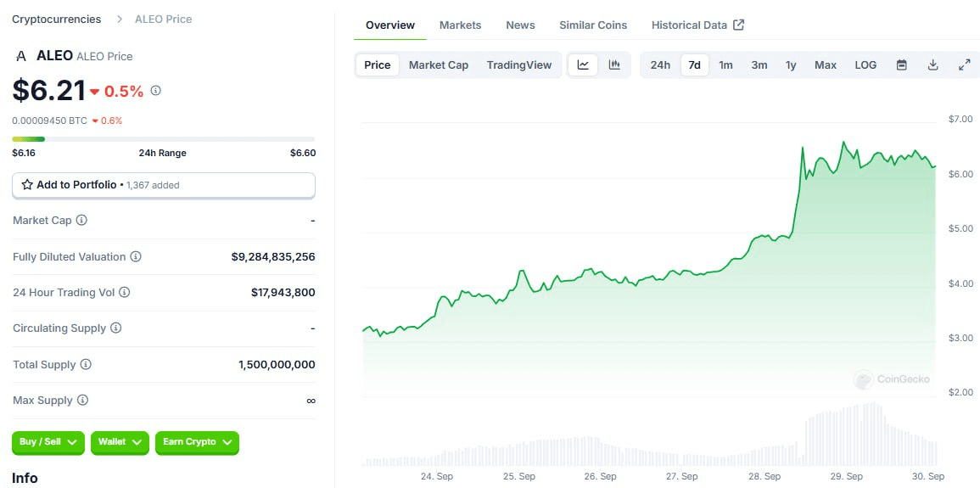This screenshot has height=488, width=980.
Task: Open external link icon next to Historical Data
Action: pos(739,25)
